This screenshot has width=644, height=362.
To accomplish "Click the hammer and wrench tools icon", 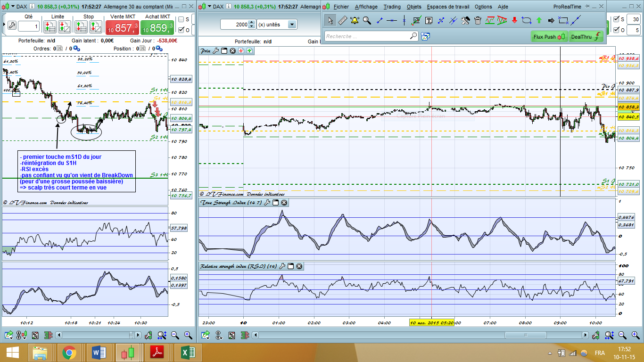I will [x=465, y=20].
